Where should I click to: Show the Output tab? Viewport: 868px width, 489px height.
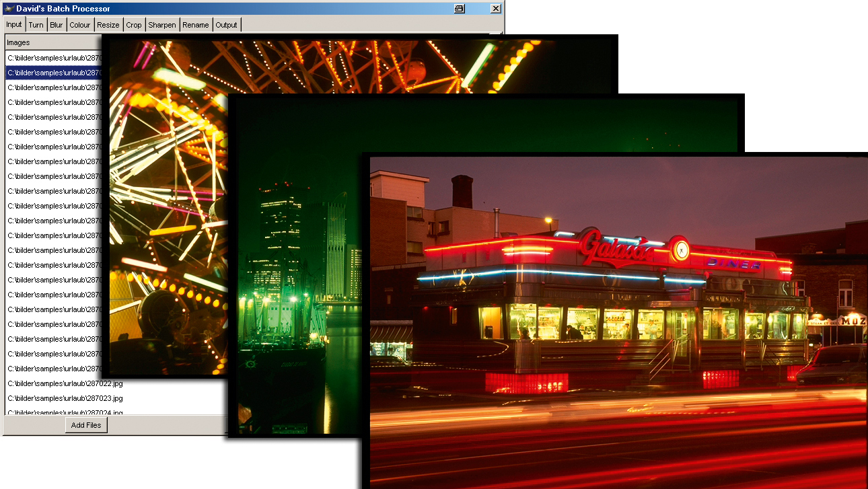pyautogui.click(x=227, y=25)
